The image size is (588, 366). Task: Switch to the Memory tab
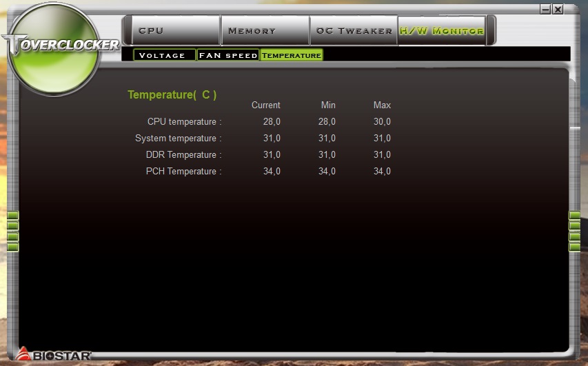(264, 31)
